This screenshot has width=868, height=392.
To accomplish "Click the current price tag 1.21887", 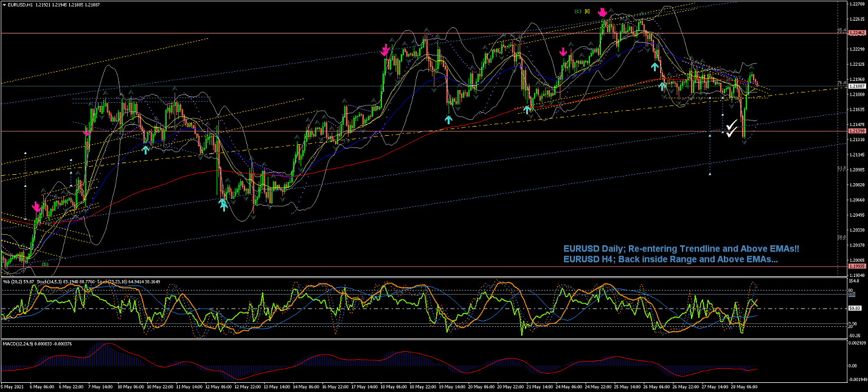I will point(856,86).
